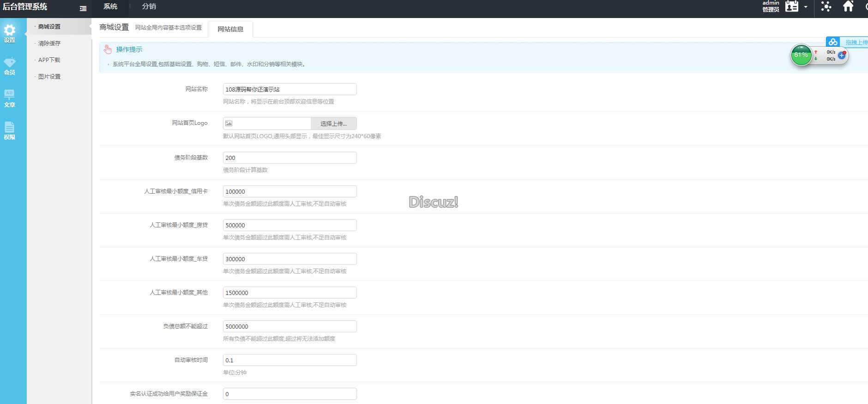Select the 系统 top menu
Image resolution: width=868 pixels, height=404 pixels.
tap(110, 6)
